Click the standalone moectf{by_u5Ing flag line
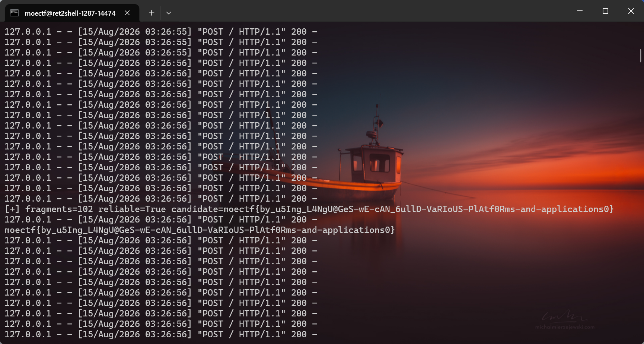This screenshot has width=644, height=344. [200, 230]
